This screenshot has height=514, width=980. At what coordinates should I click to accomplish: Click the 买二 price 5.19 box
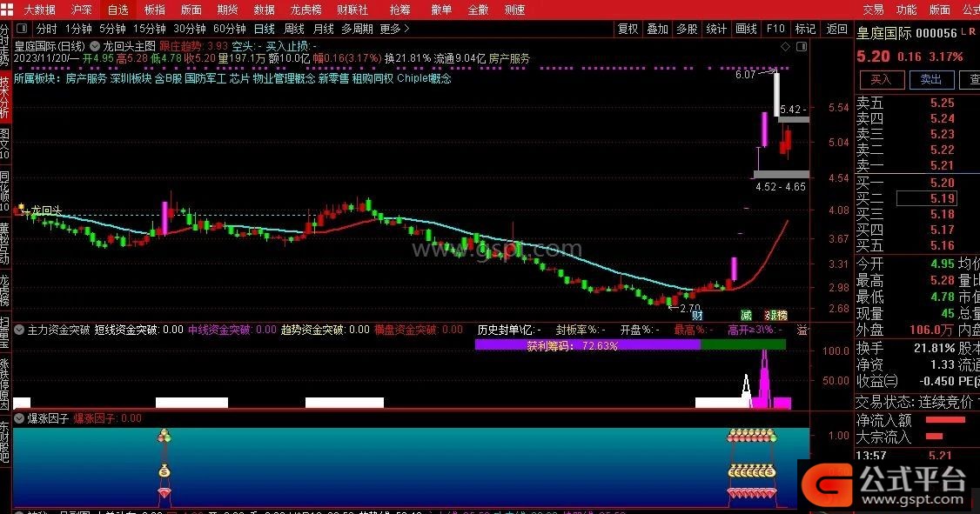pos(926,198)
